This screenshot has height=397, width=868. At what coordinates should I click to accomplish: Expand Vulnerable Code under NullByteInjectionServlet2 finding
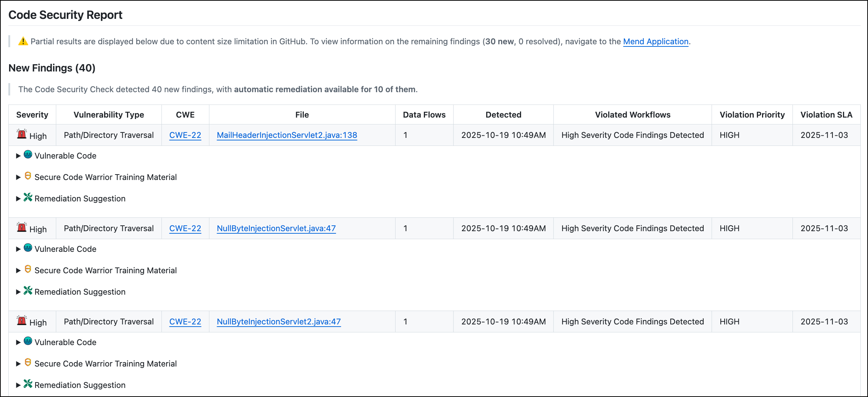point(65,343)
